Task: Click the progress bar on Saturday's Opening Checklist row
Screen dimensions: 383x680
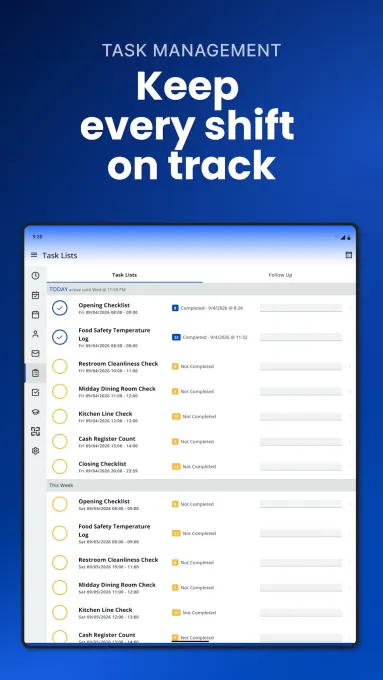Action: (x=301, y=504)
